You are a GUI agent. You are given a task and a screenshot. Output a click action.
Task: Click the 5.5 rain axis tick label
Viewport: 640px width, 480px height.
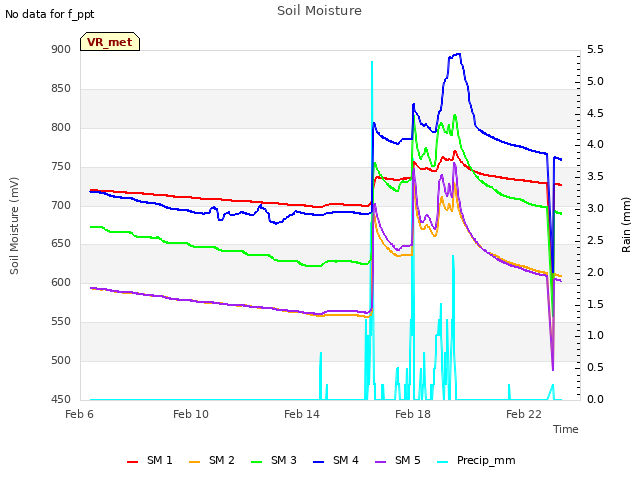click(595, 50)
